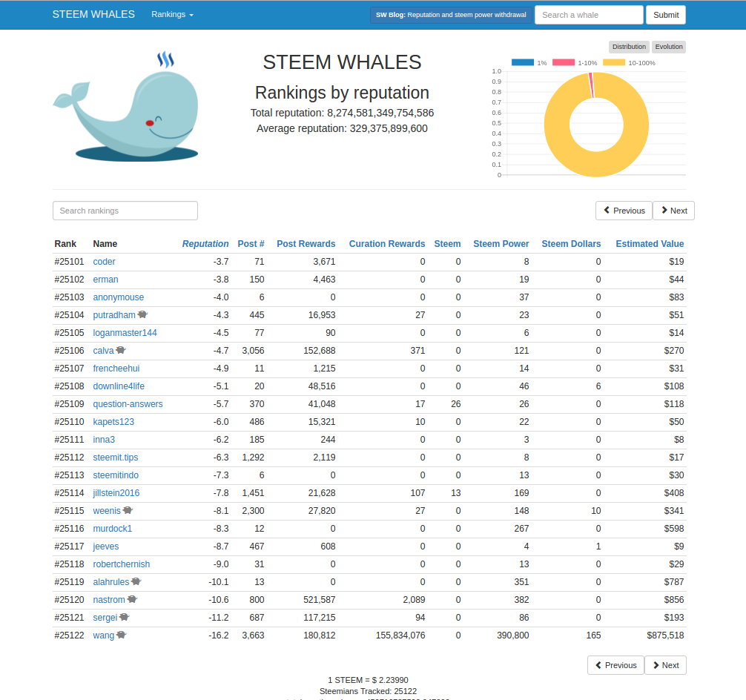
Task: Open the sergei profile link
Action: [x=105, y=617]
